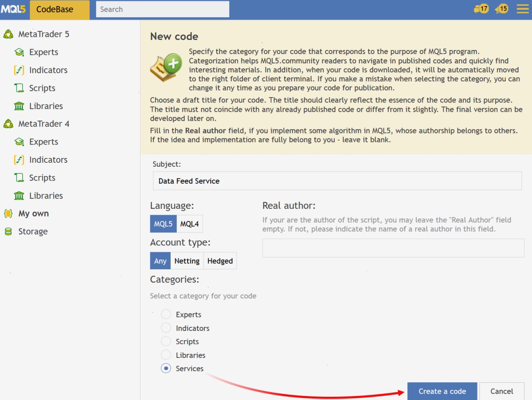
Task: Click the Create a code button
Action: 442,391
